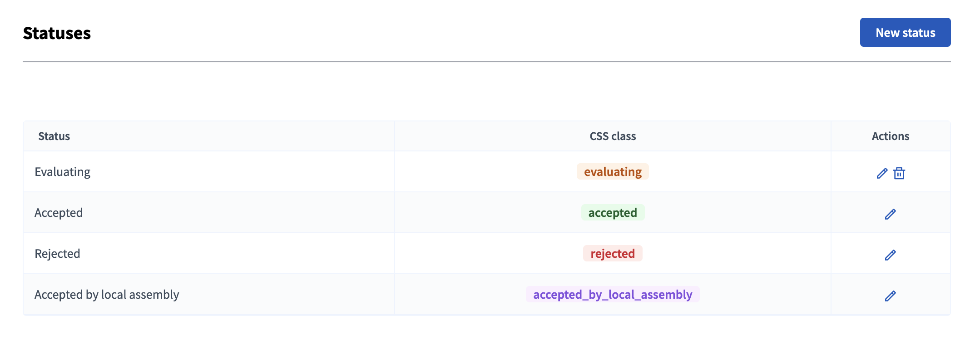The width and height of the screenshot is (980, 361).
Task: Click the green accepted CSS badge
Action: [612, 213]
